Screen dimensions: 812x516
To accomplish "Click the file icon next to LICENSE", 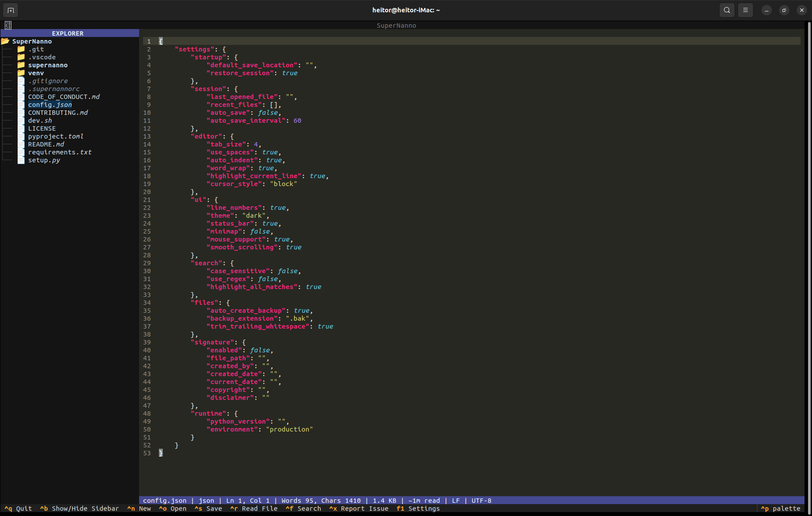I will click(21, 128).
